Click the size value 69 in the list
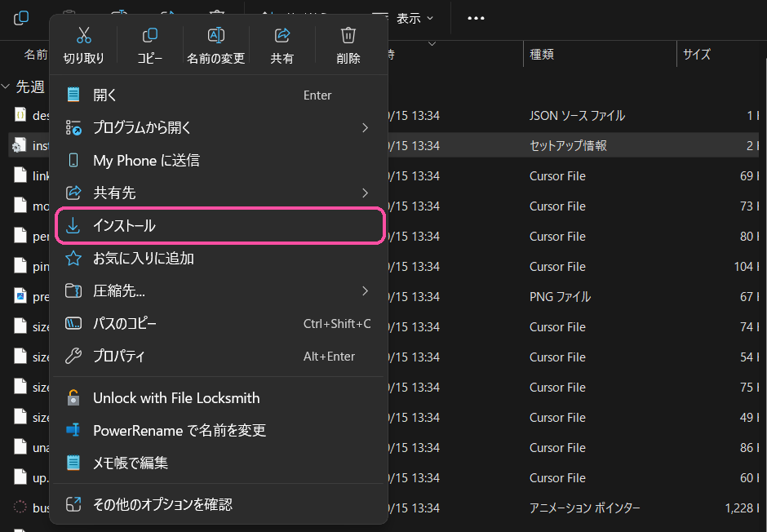The image size is (767, 532). pos(747,176)
